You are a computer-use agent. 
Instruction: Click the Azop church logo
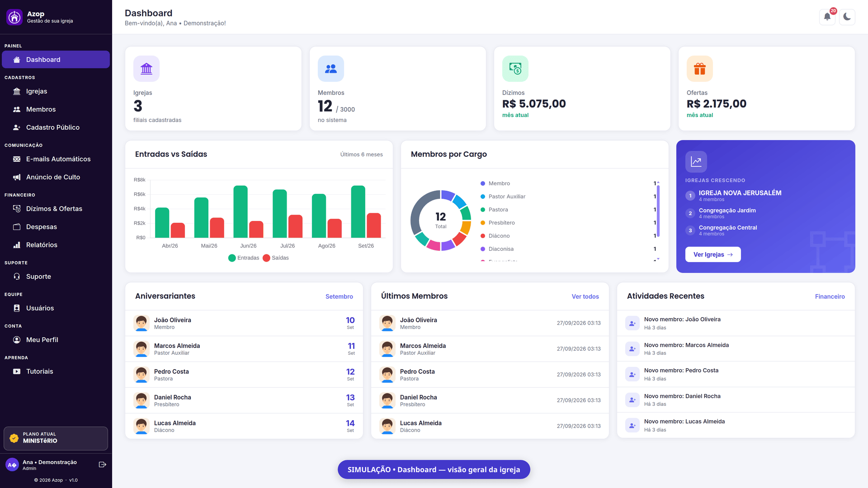click(x=14, y=17)
